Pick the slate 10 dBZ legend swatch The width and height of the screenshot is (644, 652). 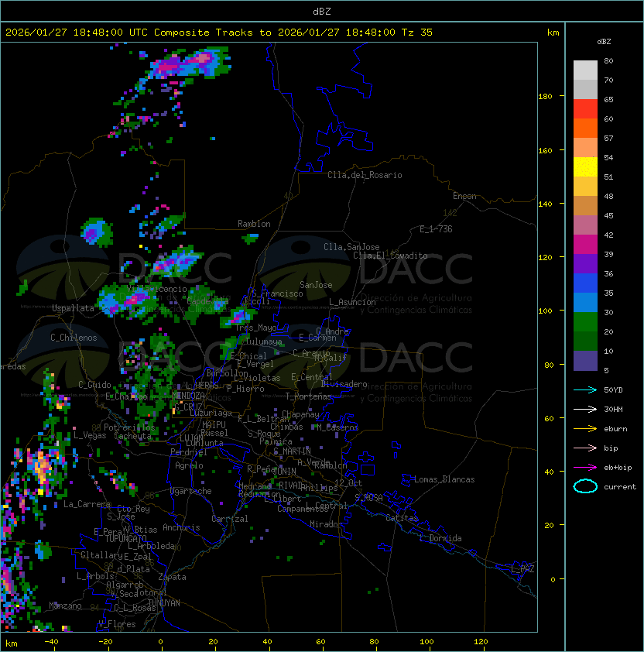click(x=585, y=361)
